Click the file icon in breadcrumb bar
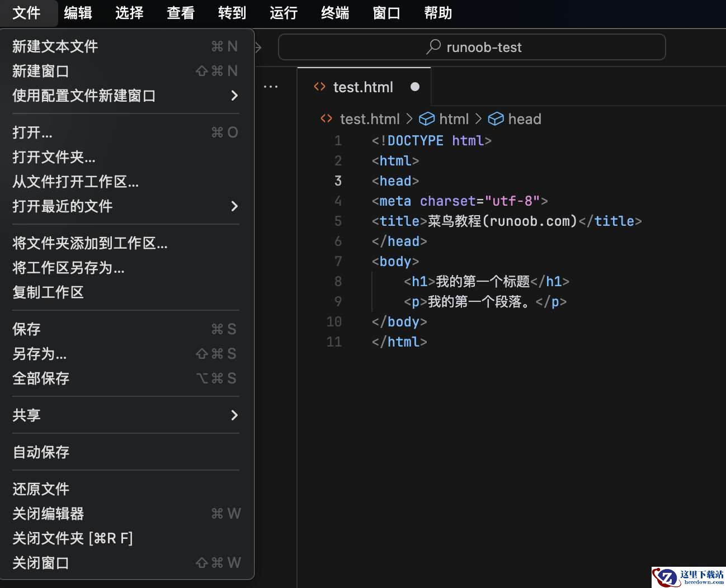The height and width of the screenshot is (588, 726). click(326, 118)
